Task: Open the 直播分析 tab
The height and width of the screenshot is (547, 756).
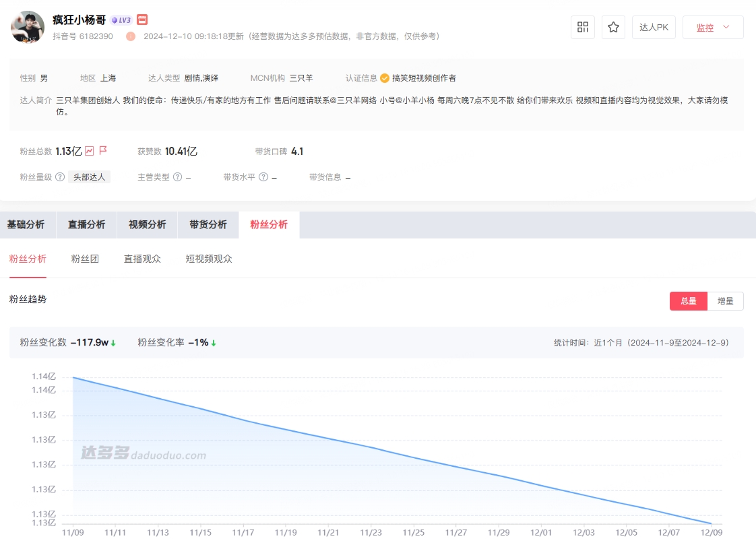Action: (x=86, y=224)
